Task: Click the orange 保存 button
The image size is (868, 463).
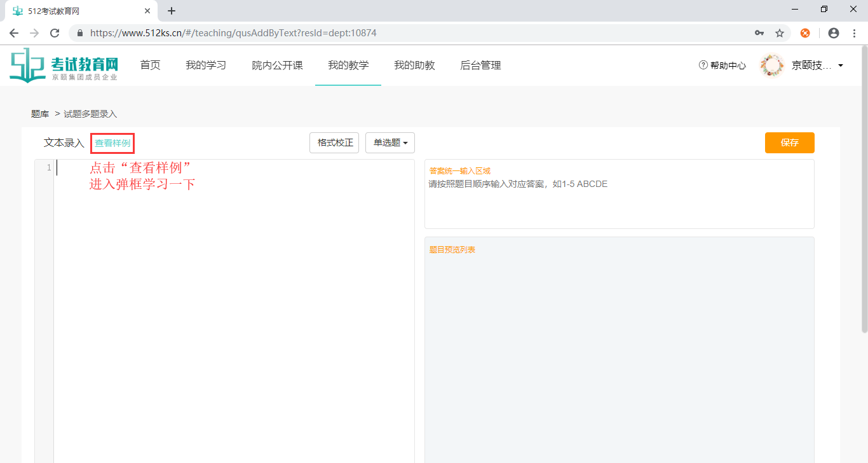Action: coord(789,142)
